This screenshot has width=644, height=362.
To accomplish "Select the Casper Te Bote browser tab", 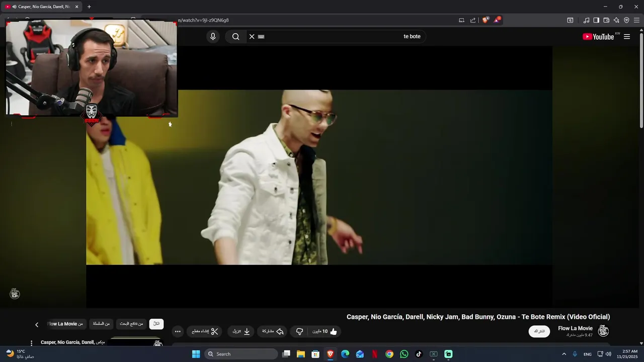I will pos(42,7).
